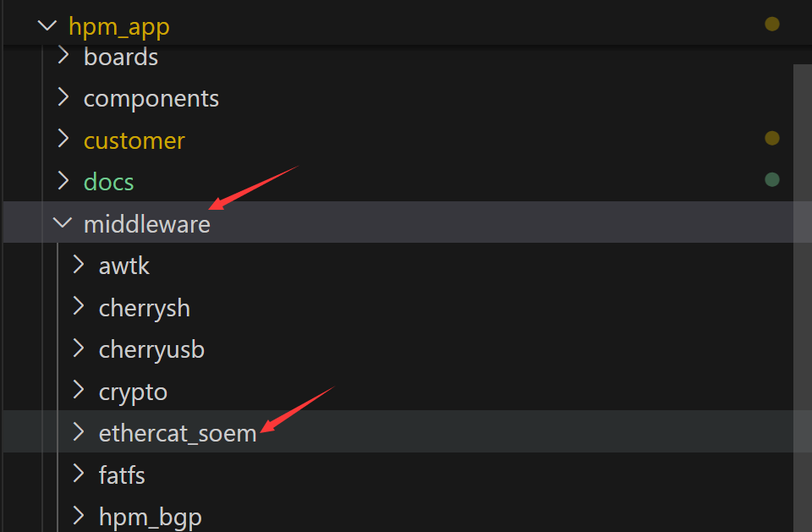Viewport: 812px width, 532px height.
Task: Expand the awtk folder chevron
Action: (79, 265)
